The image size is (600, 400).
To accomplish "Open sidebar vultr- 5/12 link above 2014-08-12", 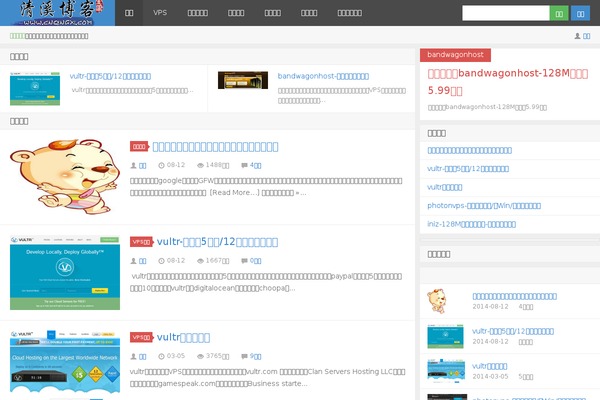I will click(x=513, y=331).
